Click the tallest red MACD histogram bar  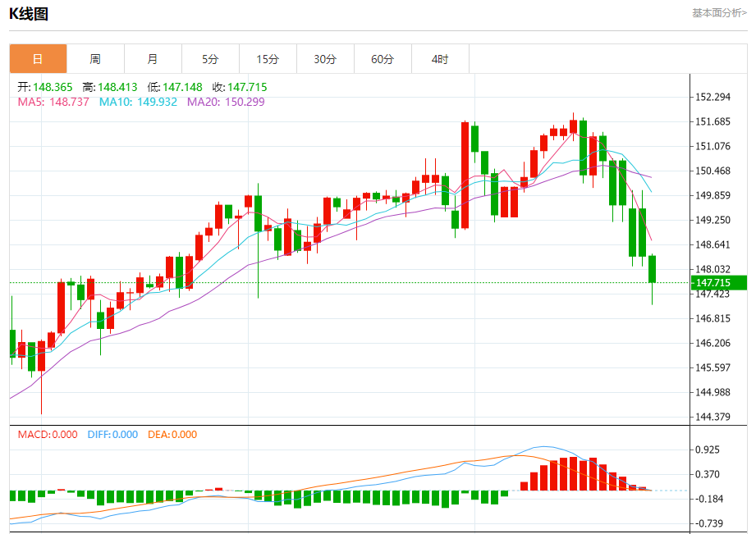(573, 473)
